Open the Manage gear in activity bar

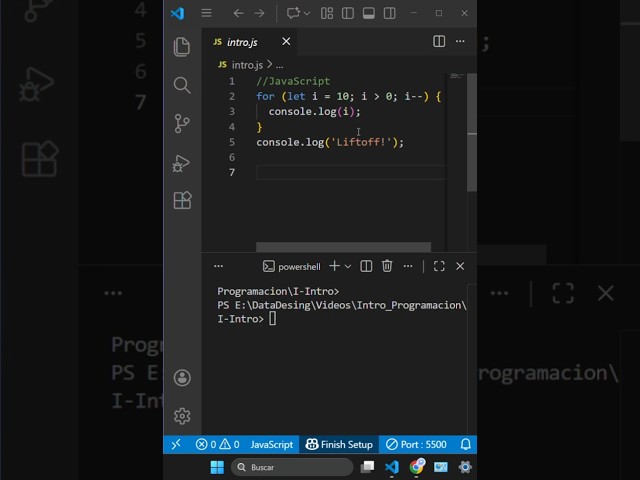click(x=182, y=416)
